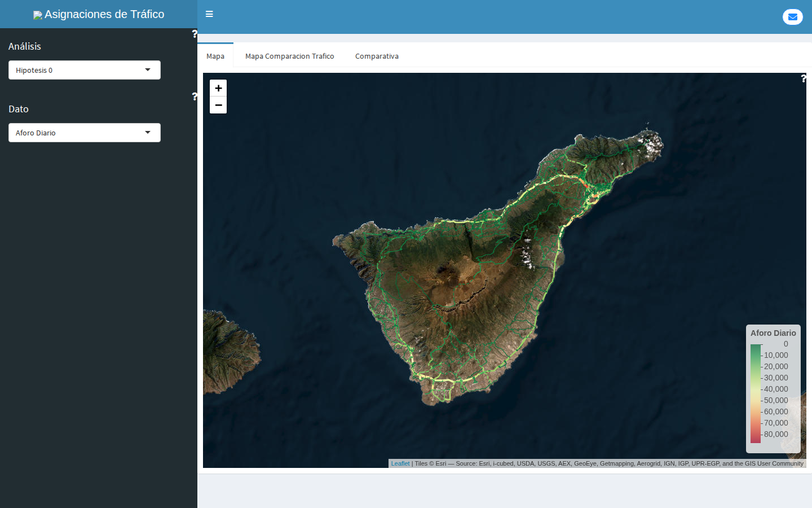
Task: Open the envelope messages icon
Action: pyautogui.click(x=792, y=17)
